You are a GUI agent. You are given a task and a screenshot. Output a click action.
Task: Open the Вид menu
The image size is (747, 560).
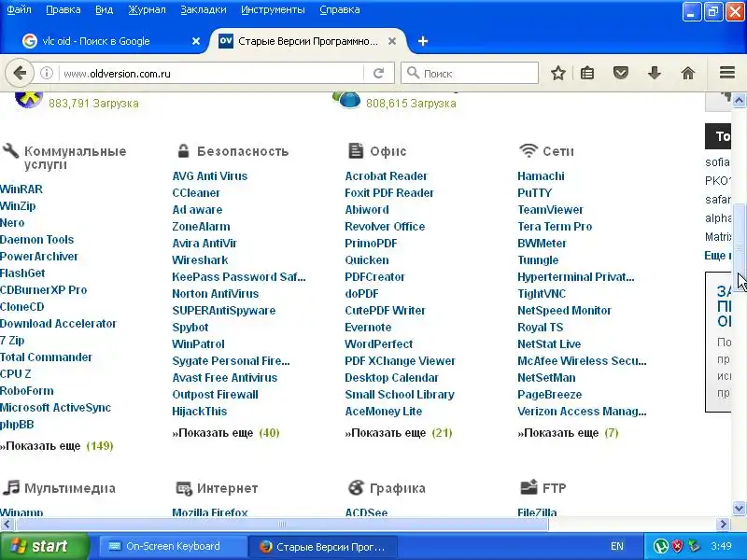[104, 9]
